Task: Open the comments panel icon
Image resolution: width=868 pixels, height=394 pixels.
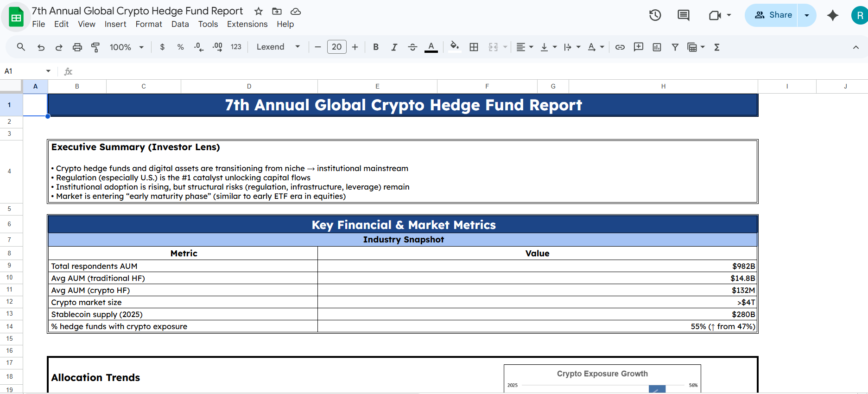Action: tap(684, 15)
